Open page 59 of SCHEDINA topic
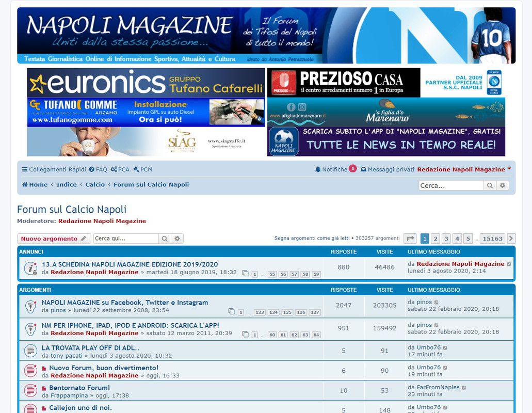The height and width of the screenshot is (413, 532). tap(316, 274)
